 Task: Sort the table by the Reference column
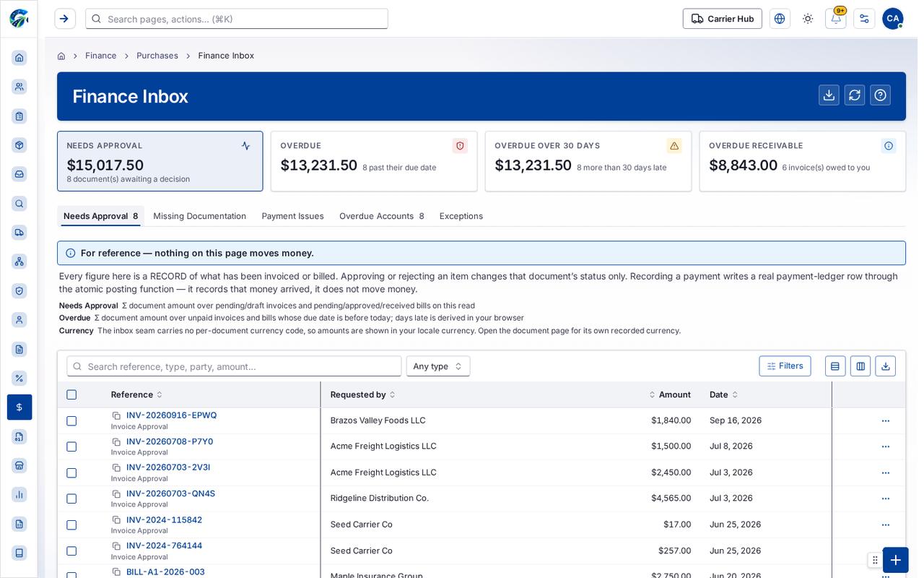pyautogui.click(x=136, y=394)
